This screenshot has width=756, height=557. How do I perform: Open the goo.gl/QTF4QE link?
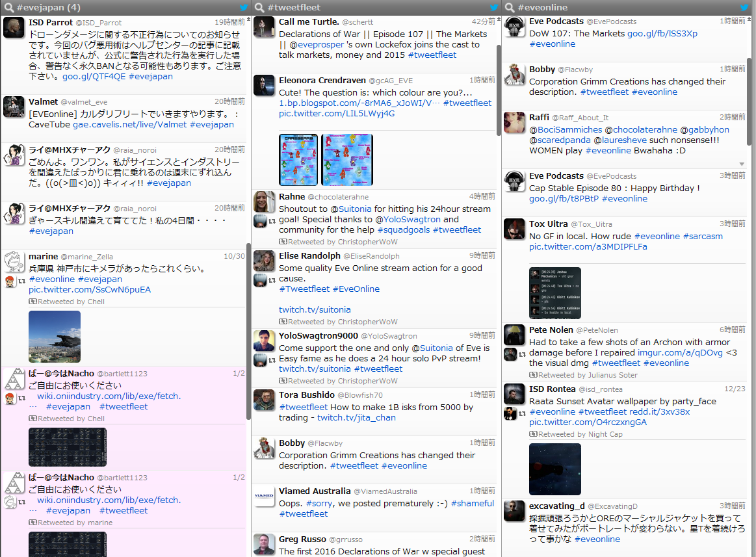coord(94,76)
